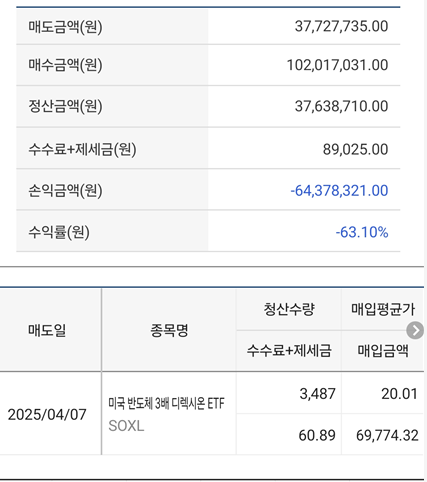Select the quantity cell 3,487
427x482 pixels.
317,394
